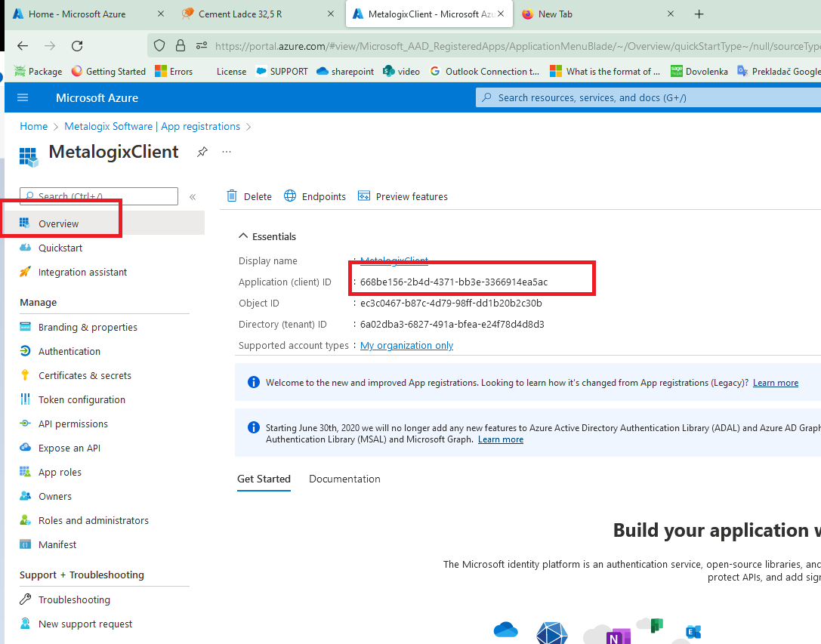
Task: Click the Integration assistant rocket icon
Action: click(x=25, y=271)
